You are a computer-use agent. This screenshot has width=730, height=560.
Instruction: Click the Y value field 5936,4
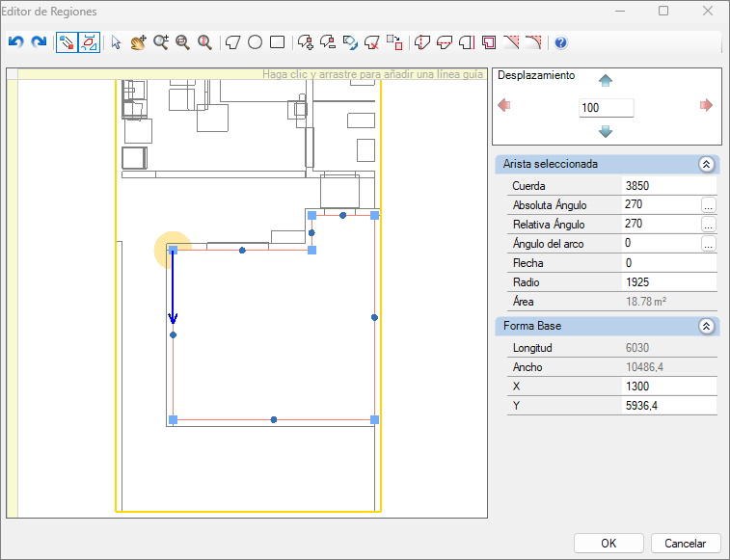[669, 406]
